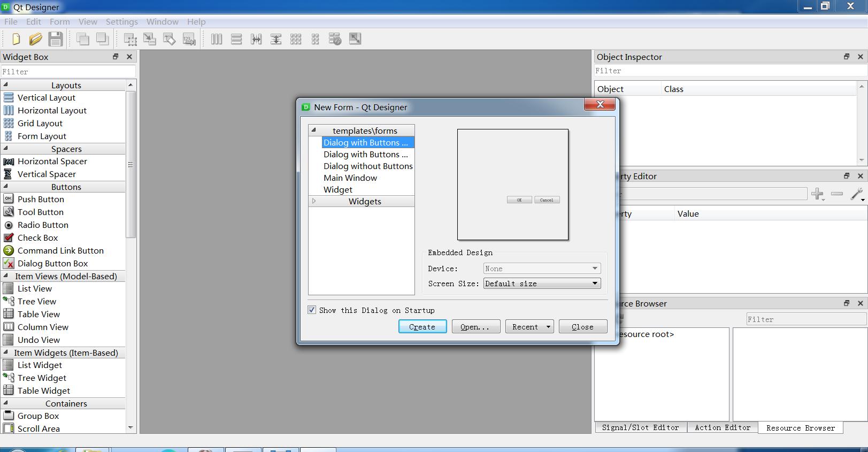Collapse the Layouts category in Widget Box
Screen dimensions: 868x452
point(6,85)
